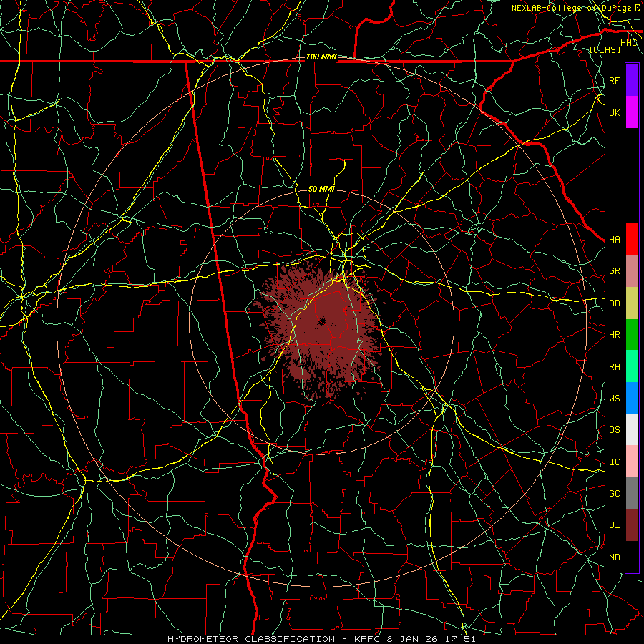Click the BD legend label

point(614,303)
